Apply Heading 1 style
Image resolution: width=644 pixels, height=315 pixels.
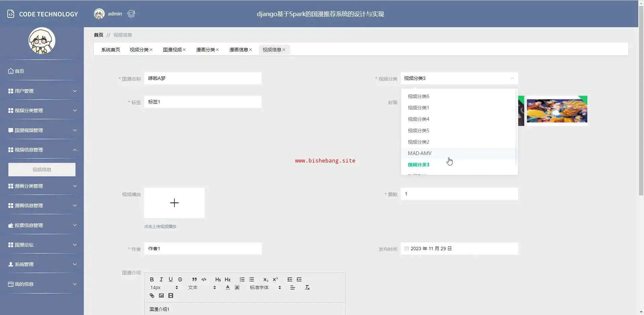[218, 279]
